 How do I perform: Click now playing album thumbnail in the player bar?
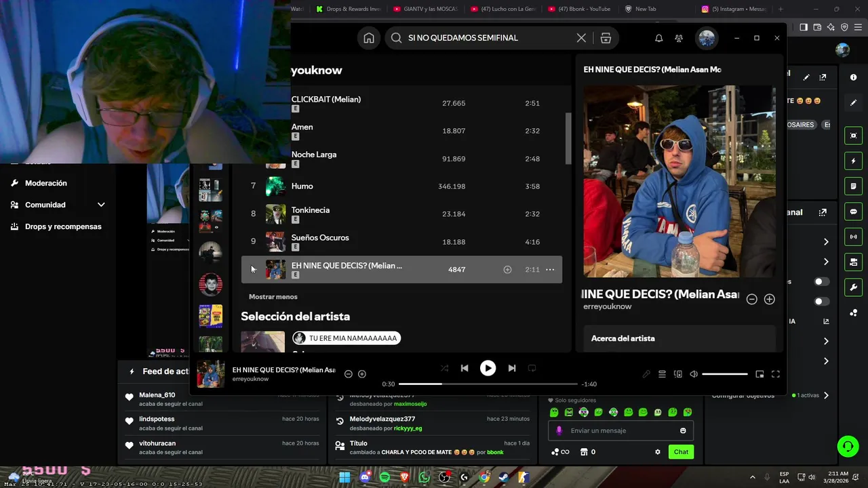point(211,374)
